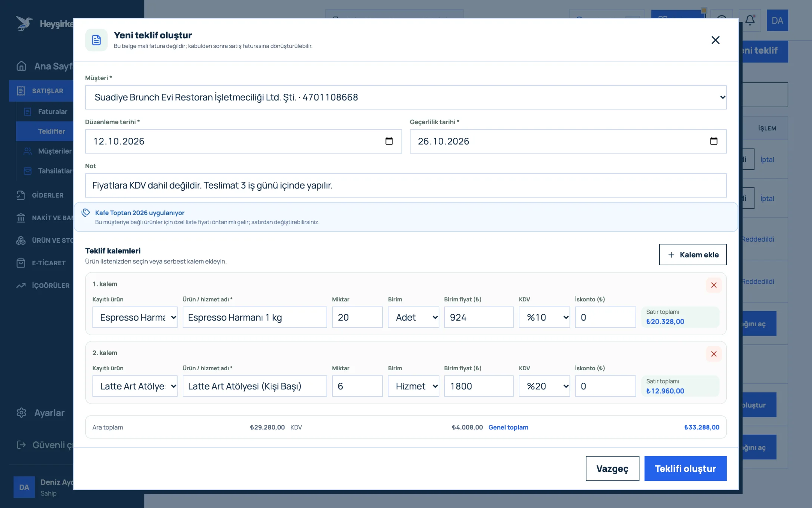Open the Müşteri customer dropdown
The width and height of the screenshot is (812, 508).
coord(406,97)
